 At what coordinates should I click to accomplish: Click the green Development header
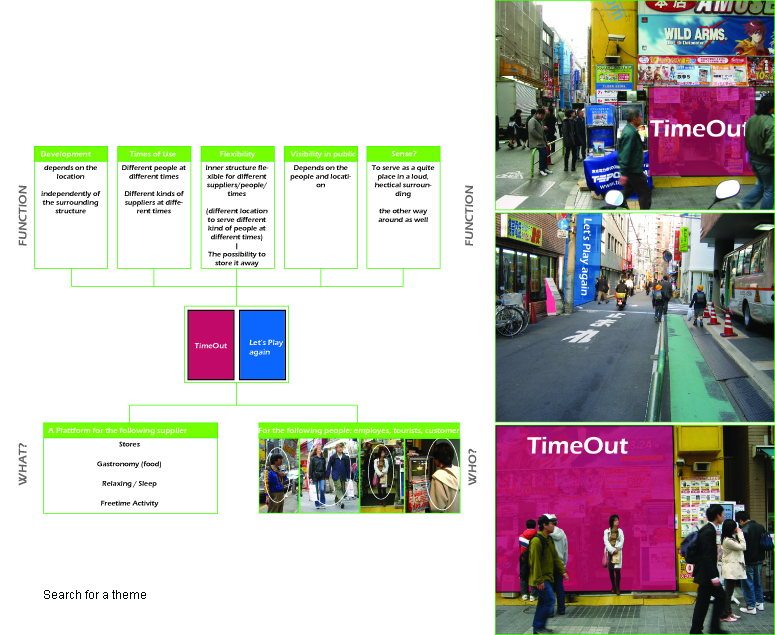[x=71, y=154]
